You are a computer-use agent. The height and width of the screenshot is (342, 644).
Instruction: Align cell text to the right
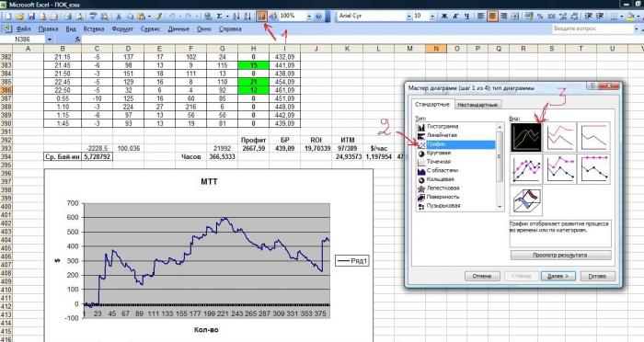coord(503,17)
